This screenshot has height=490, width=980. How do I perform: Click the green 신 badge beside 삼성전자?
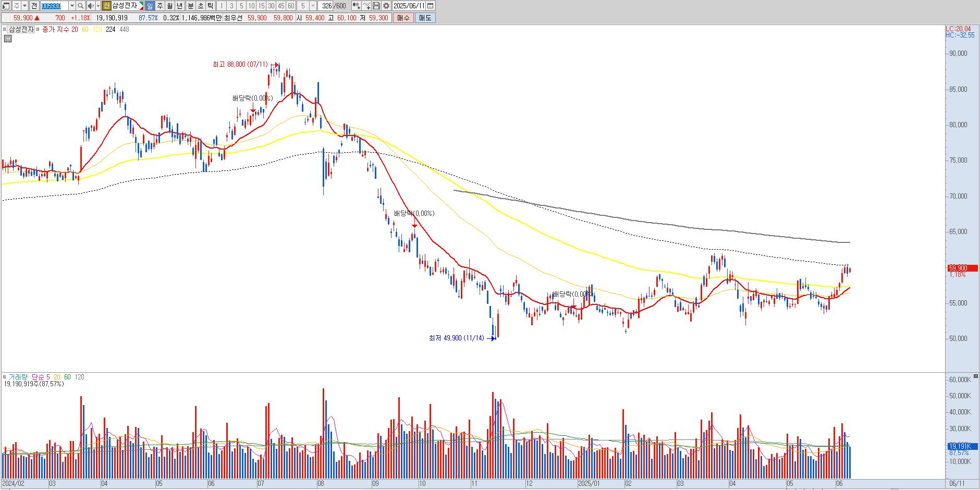107,6
